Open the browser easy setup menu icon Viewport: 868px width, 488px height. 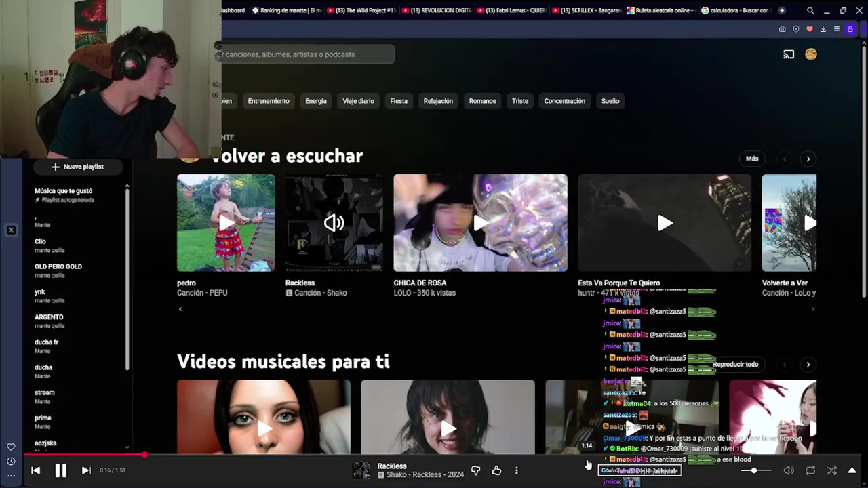(x=837, y=29)
